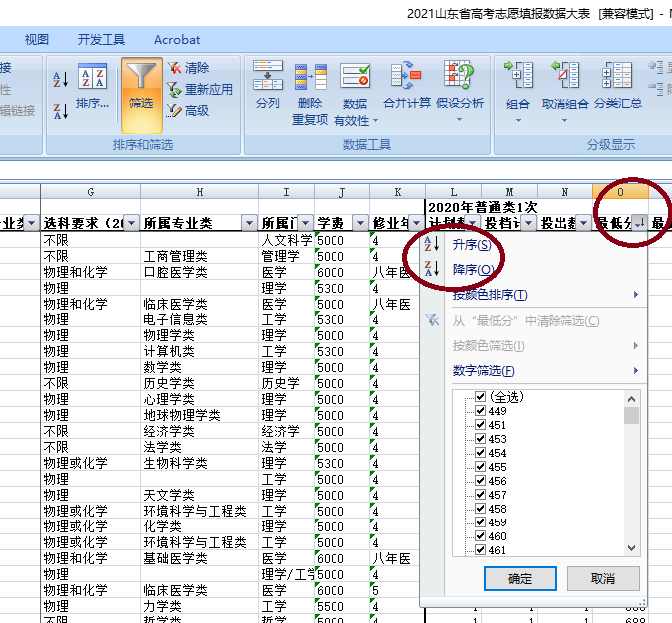Open filter dropdown for 所属专业类 column

tap(249, 223)
